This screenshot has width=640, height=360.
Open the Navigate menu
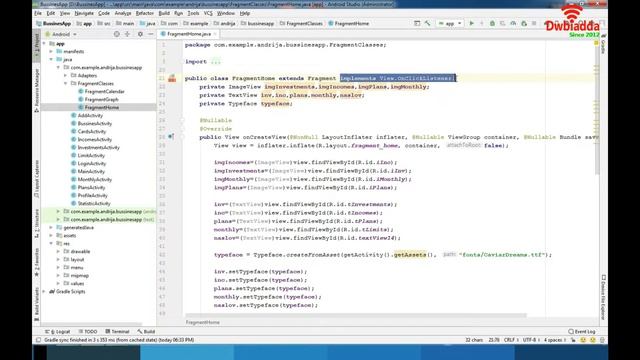(84, 13)
